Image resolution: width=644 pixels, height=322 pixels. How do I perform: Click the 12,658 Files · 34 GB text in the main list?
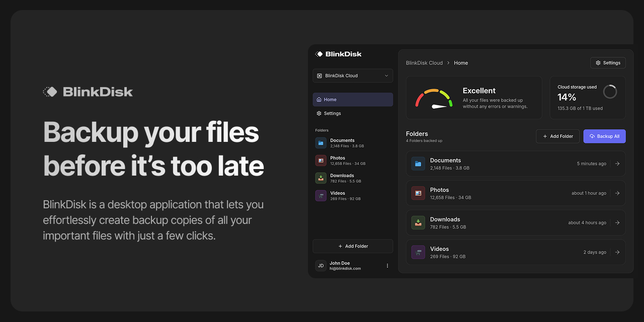click(451, 198)
